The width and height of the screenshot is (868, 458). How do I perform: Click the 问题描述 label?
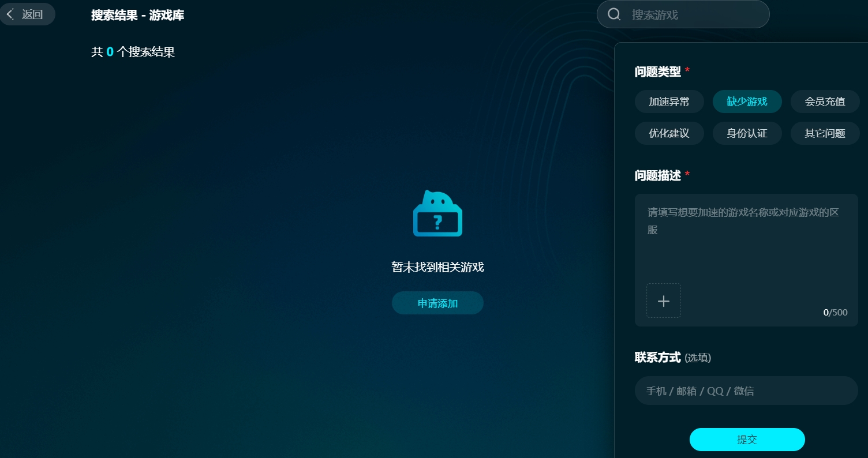point(658,176)
